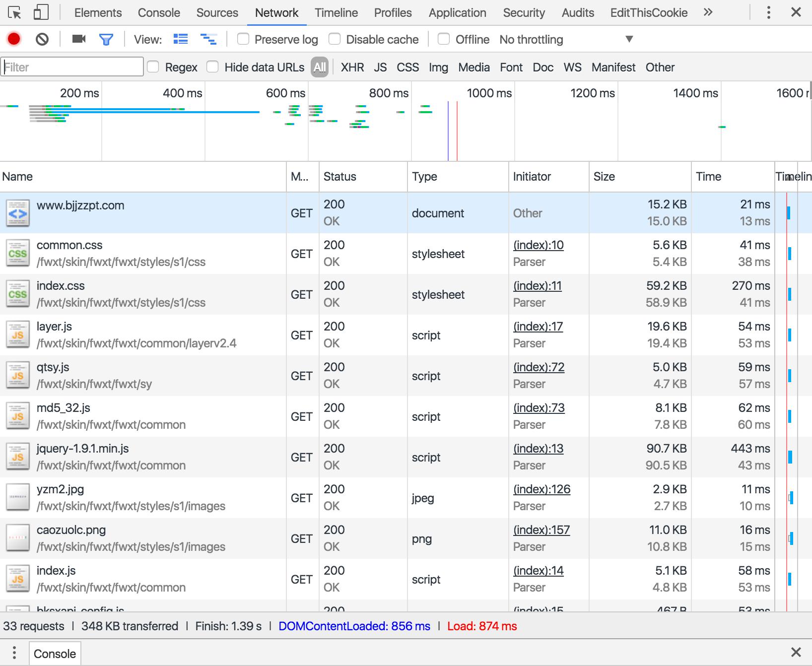Clear the network log

tap(42, 39)
